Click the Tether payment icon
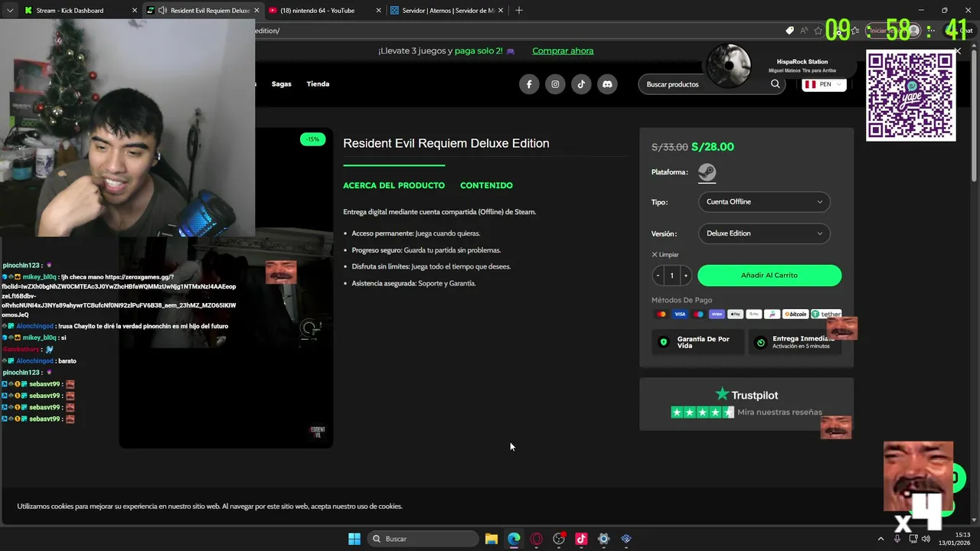This screenshot has width=980, height=551. (x=826, y=315)
